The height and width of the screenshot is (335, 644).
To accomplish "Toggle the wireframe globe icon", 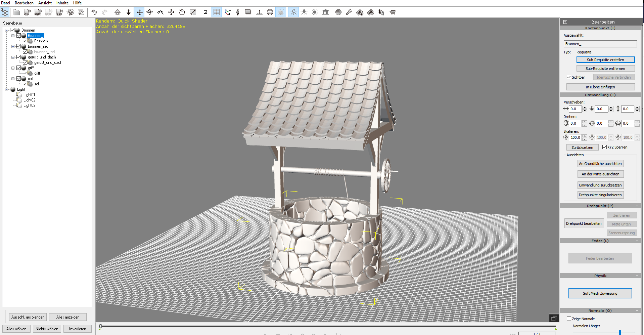I will pos(270,12).
